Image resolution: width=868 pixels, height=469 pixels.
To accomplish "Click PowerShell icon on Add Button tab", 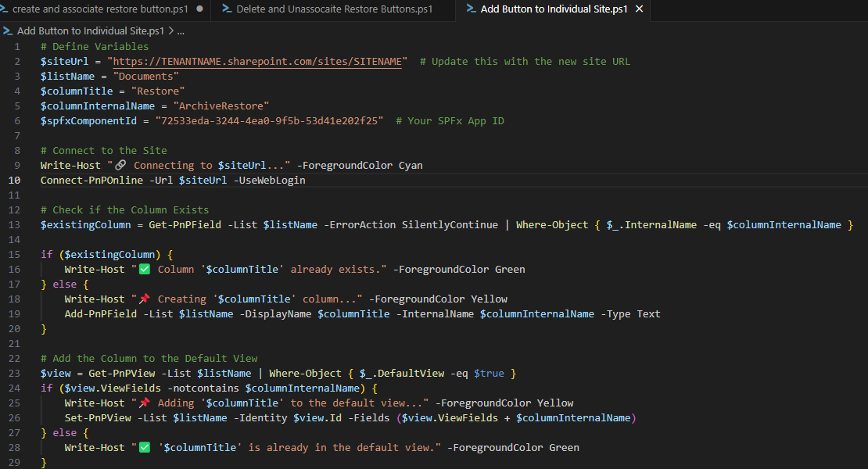I will pos(470,9).
